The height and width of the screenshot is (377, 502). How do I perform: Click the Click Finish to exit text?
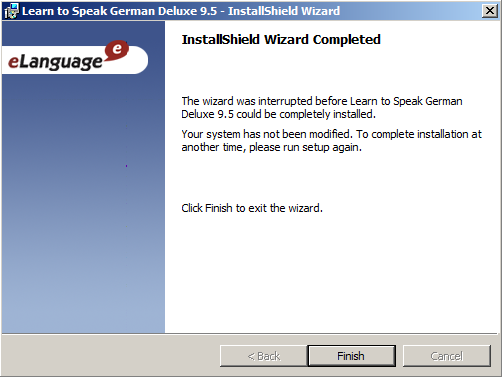[x=252, y=208]
